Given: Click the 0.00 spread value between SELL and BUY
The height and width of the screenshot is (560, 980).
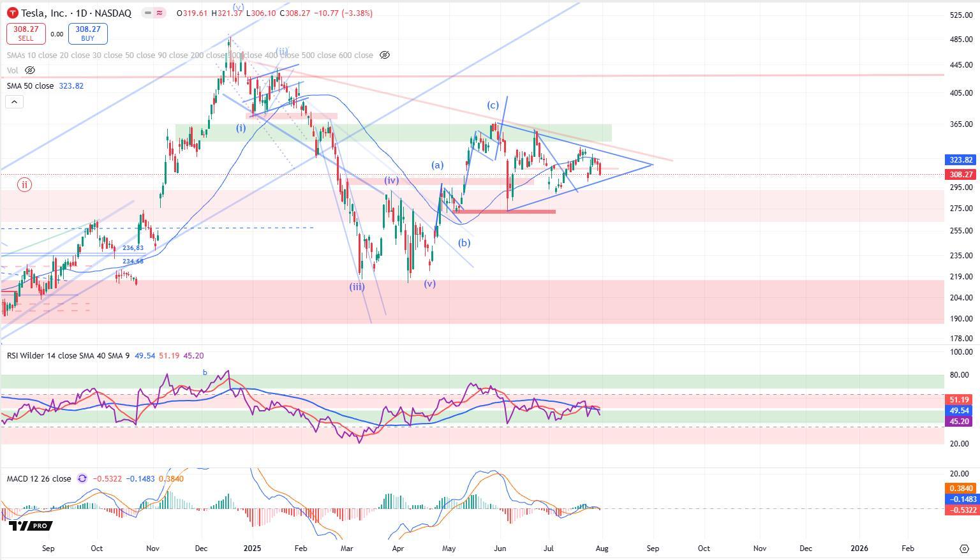Looking at the screenshot, I should (57, 34).
